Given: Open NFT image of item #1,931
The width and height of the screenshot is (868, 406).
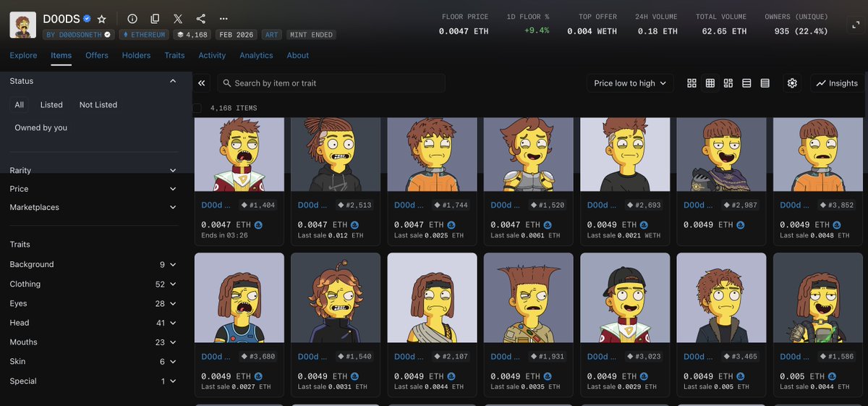Looking at the screenshot, I should pos(529,297).
